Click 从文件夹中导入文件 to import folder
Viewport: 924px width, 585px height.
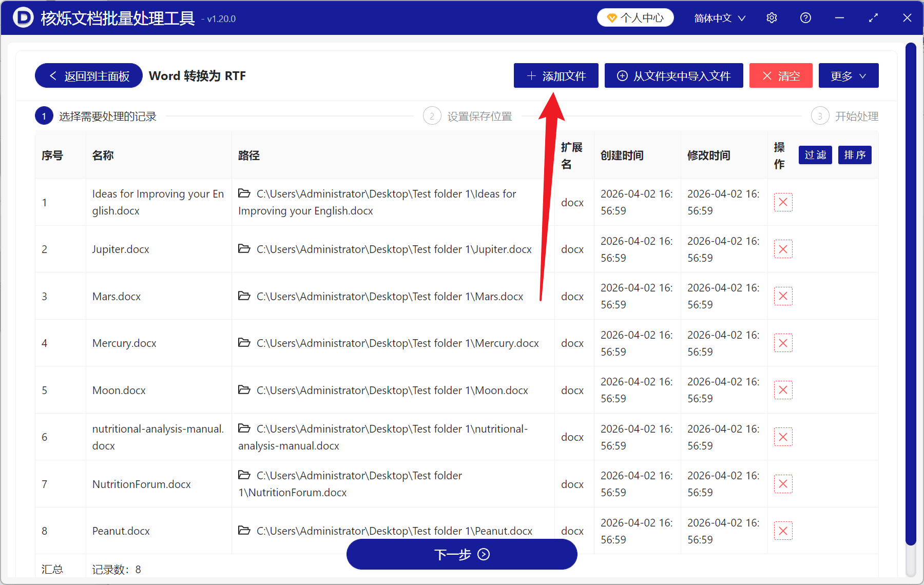tap(673, 75)
